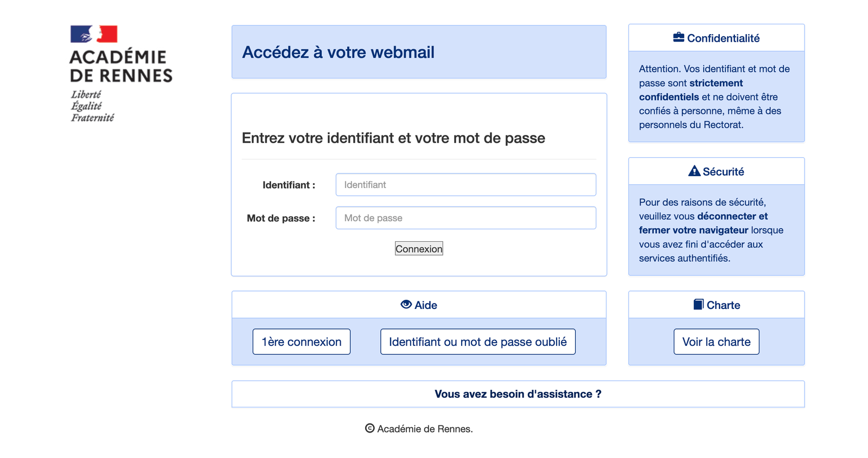Open Voir la charte
The image size is (868, 458).
point(716,341)
